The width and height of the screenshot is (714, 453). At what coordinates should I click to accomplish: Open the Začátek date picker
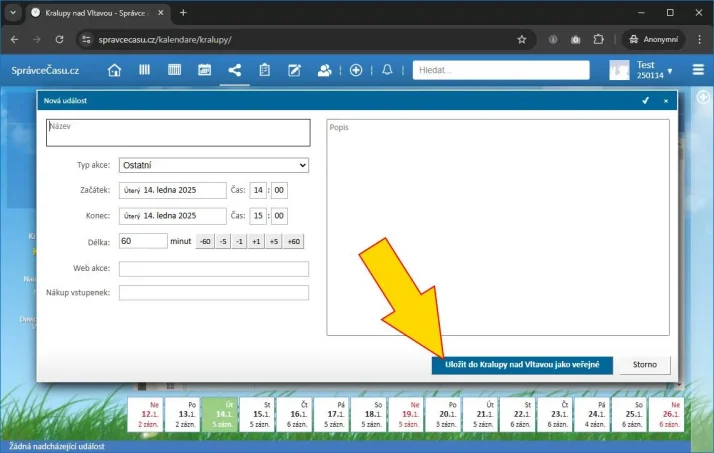172,190
